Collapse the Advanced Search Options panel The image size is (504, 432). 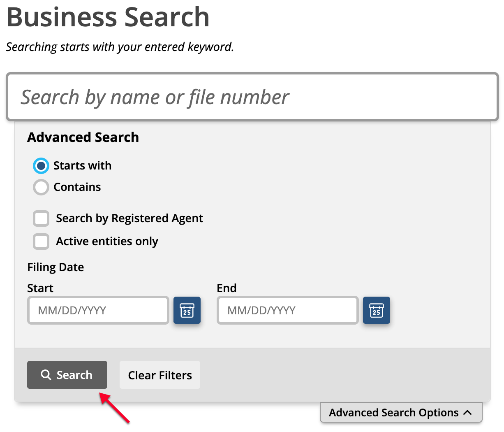pyautogui.click(x=401, y=412)
